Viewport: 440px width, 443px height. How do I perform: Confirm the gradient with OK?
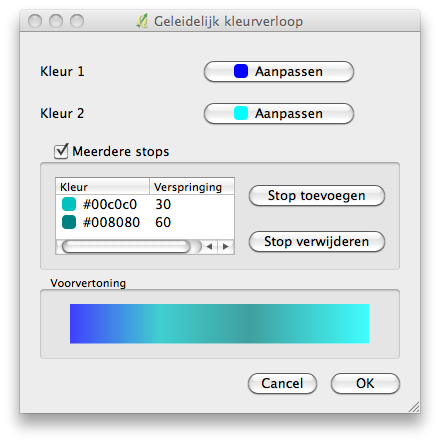(x=365, y=383)
